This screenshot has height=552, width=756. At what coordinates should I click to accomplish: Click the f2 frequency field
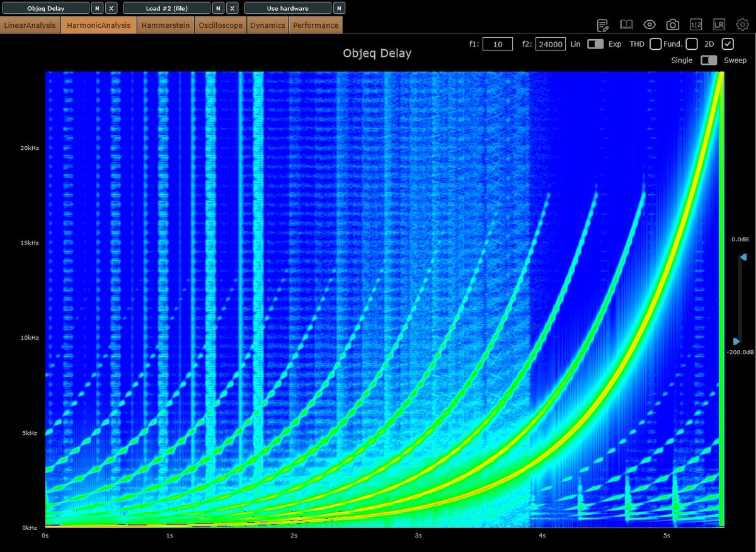pos(551,44)
